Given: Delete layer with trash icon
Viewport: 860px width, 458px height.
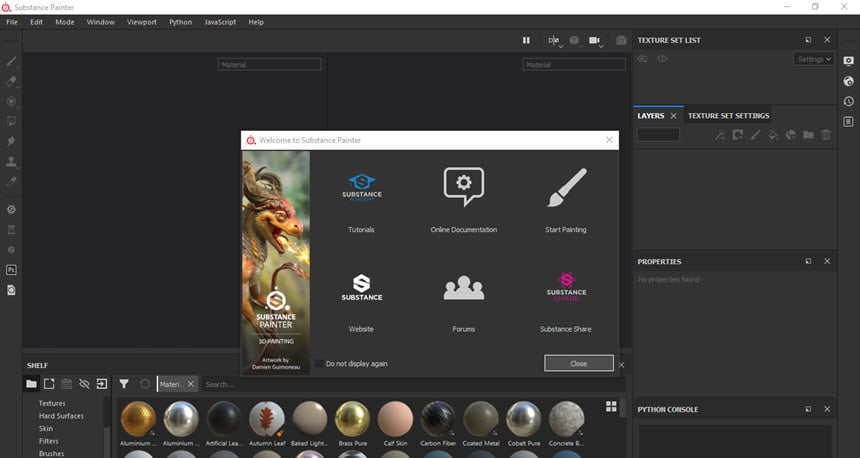Looking at the screenshot, I should coord(826,135).
